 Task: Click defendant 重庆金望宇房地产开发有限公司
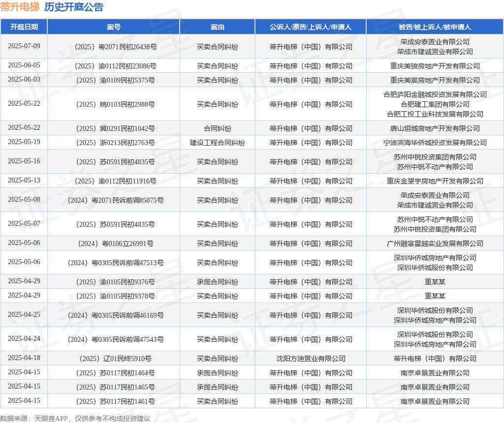click(x=435, y=181)
